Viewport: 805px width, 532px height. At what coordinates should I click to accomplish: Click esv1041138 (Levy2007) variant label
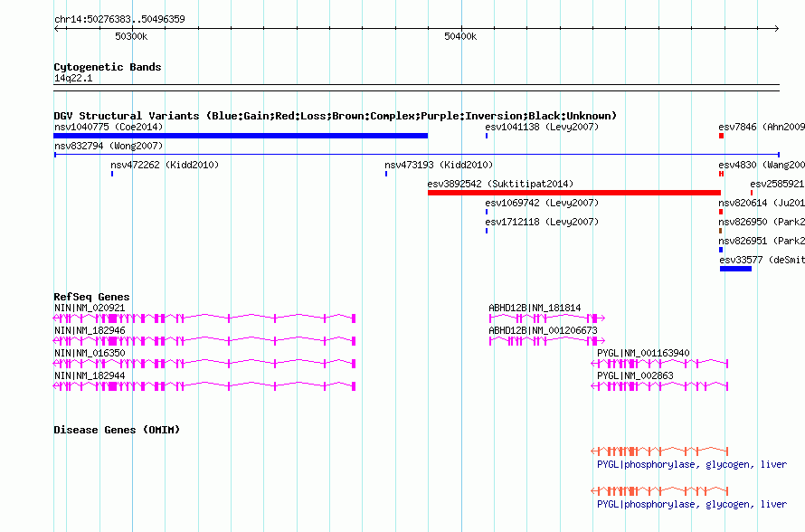(542, 127)
